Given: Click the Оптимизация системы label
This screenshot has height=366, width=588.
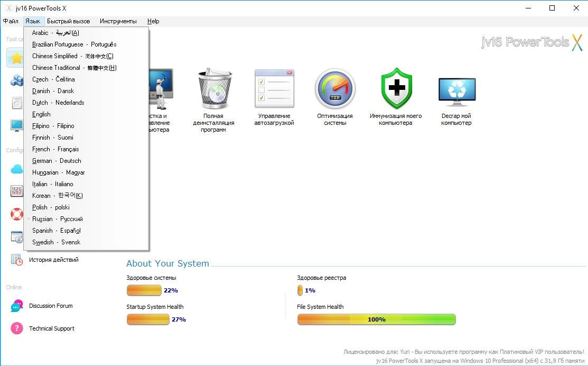Looking at the screenshot, I should [x=335, y=120].
